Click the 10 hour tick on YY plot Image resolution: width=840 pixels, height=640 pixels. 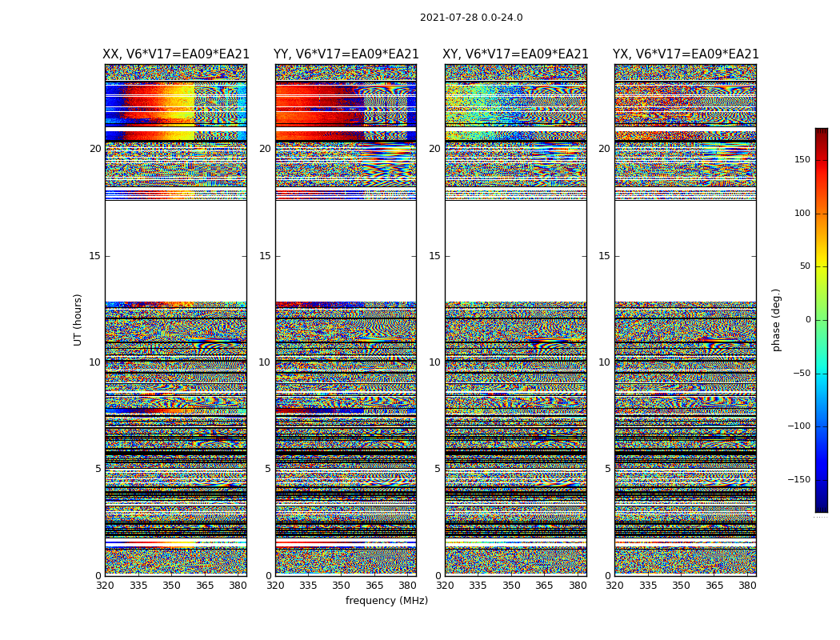coord(265,362)
